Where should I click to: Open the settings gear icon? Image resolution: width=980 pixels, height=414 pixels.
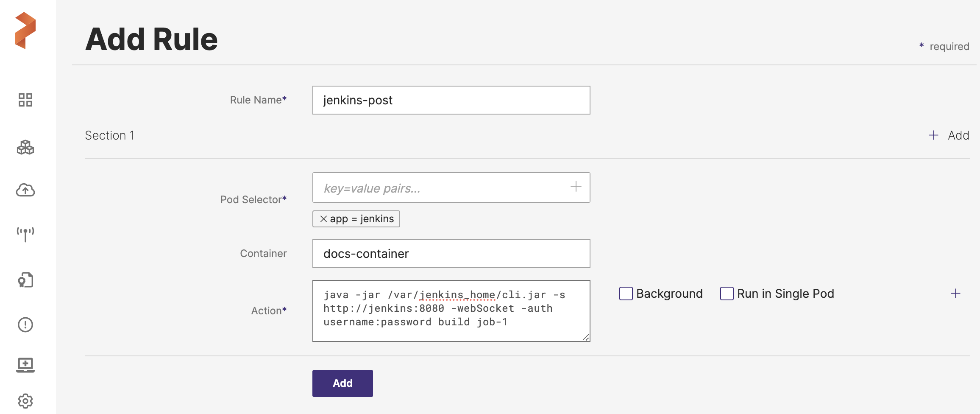(25, 401)
